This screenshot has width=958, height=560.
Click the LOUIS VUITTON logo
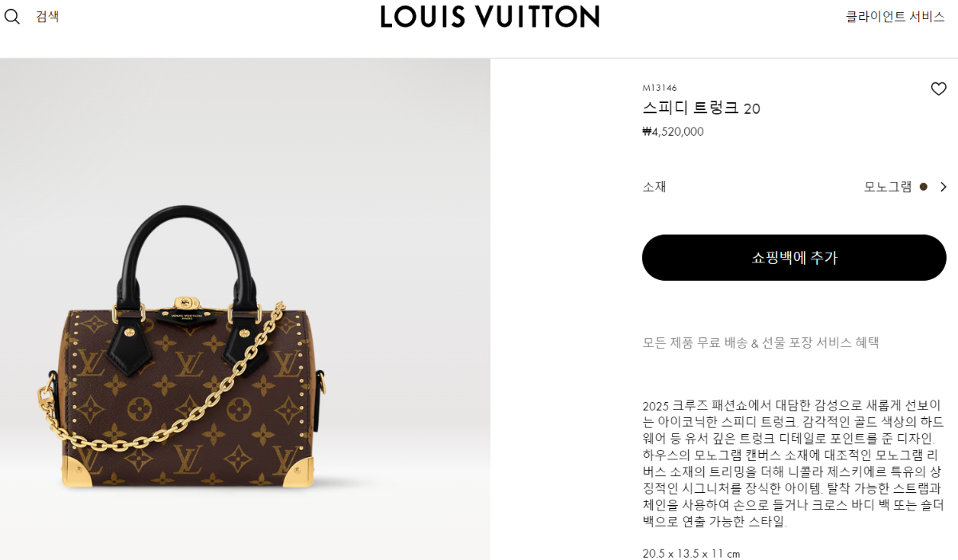(x=489, y=17)
